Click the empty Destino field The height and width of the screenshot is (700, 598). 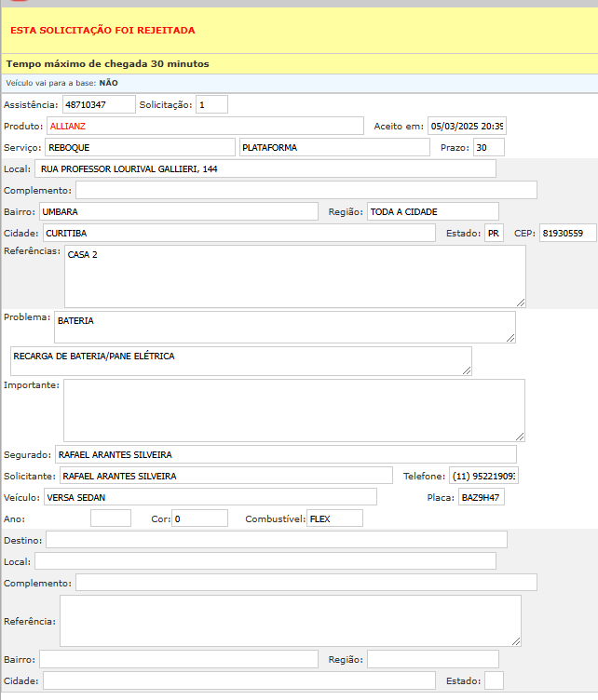(x=277, y=539)
